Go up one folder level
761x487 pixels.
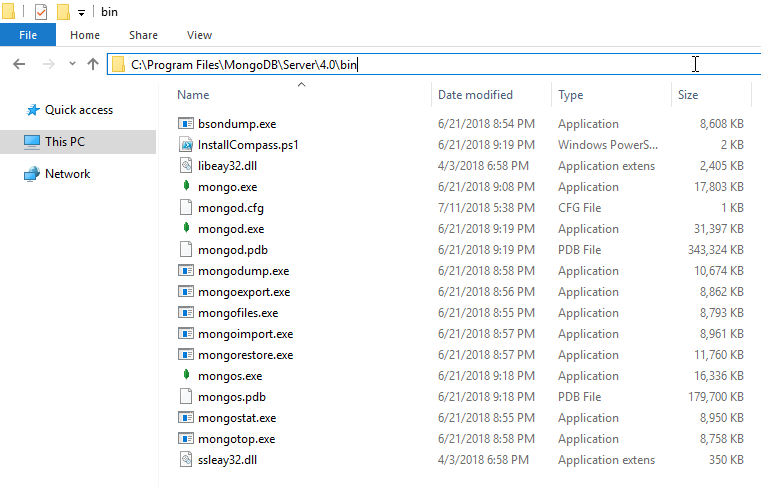pyautogui.click(x=93, y=64)
